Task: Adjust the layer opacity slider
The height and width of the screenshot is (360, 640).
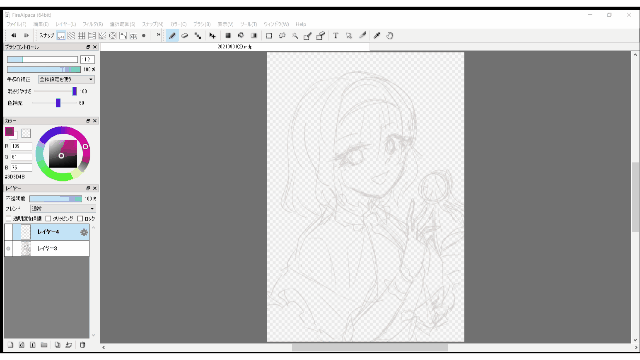Action: (x=56, y=198)
